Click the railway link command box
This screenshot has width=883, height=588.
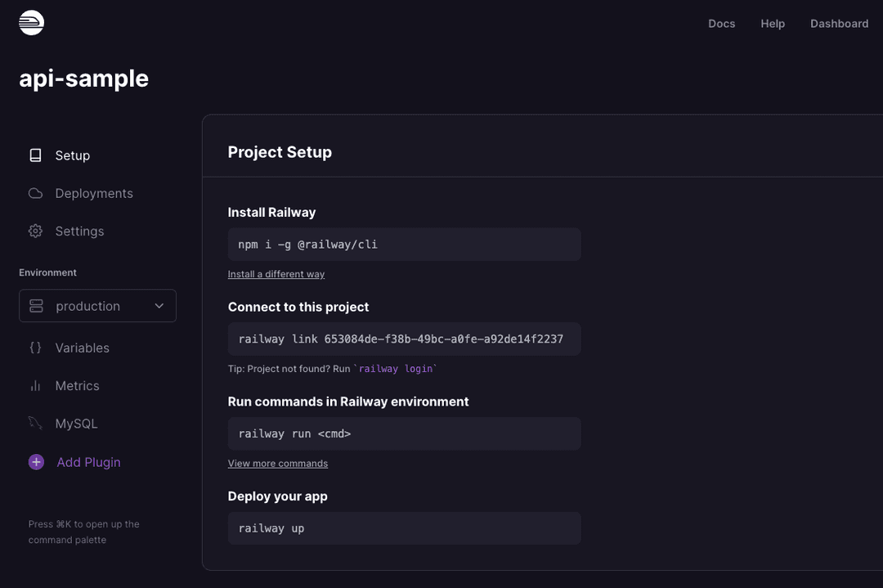coord(404,339)
